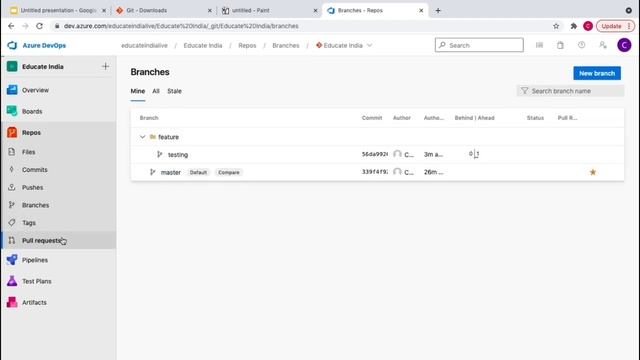The width and height of the screenshot is (640, 360).
Task: Open the browser extensions puzzle icon
Action: click(x=573, y=26)
